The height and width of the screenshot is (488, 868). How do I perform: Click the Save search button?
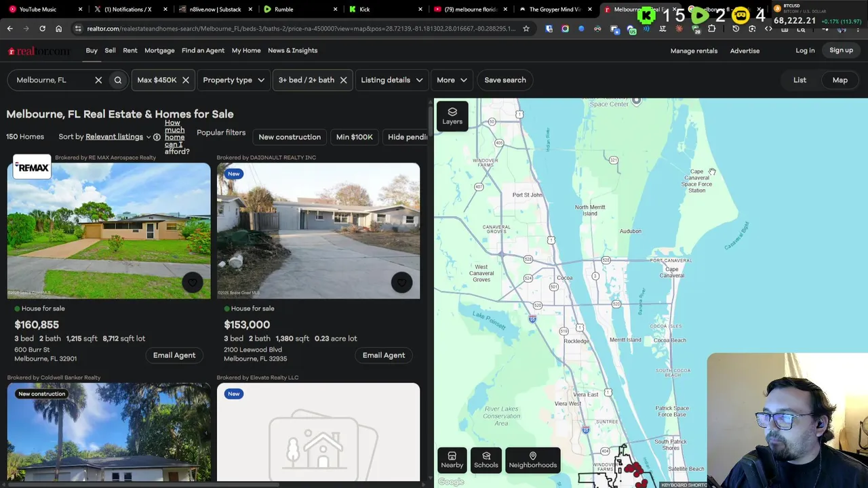coord(505,80)
